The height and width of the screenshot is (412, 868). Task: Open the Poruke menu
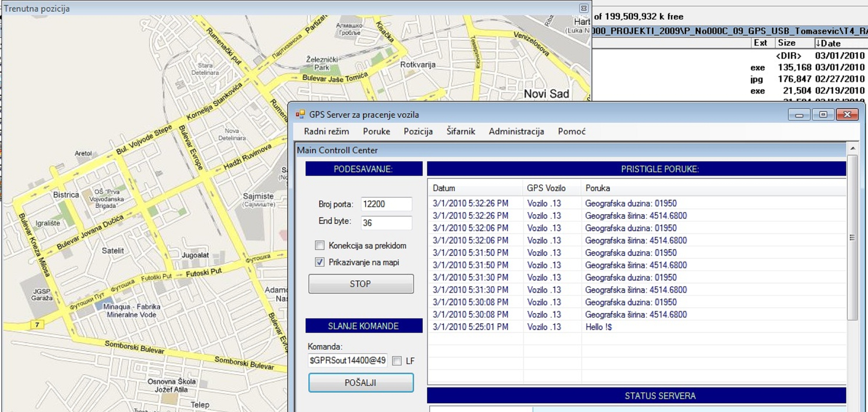[x=376, y=131]
